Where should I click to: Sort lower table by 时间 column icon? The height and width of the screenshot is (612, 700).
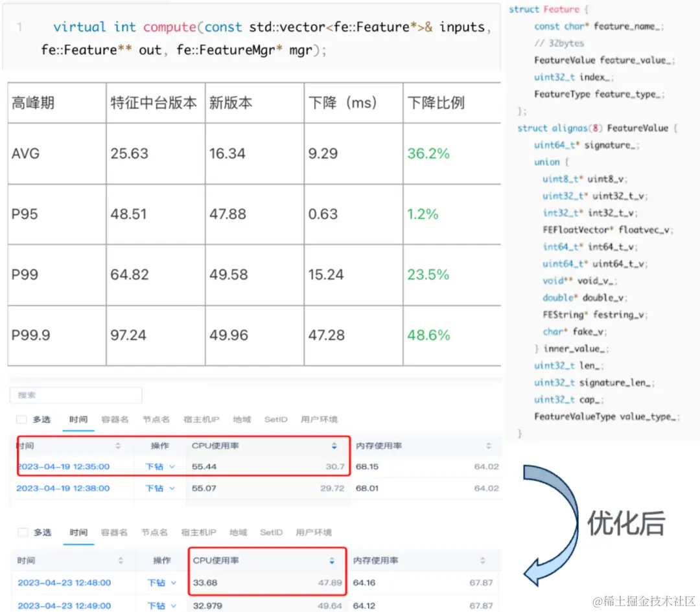coord(121,560)
